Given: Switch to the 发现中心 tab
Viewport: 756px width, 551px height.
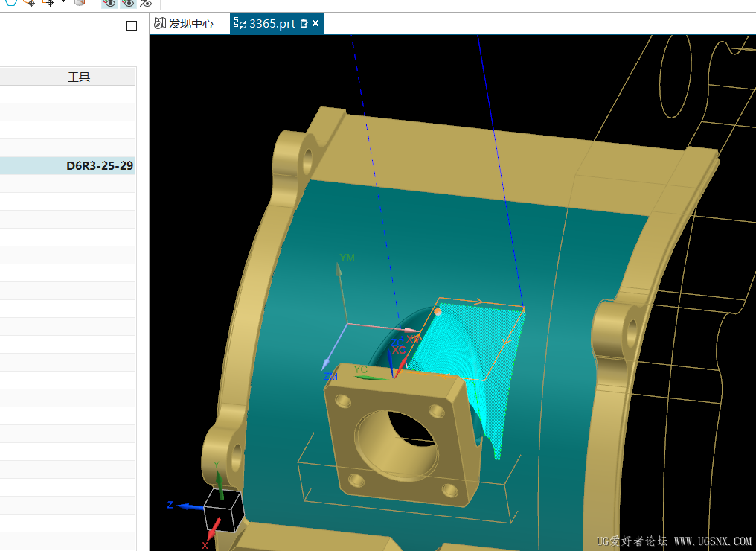Looking at the screenshot, I should click(x=190, y=24).
